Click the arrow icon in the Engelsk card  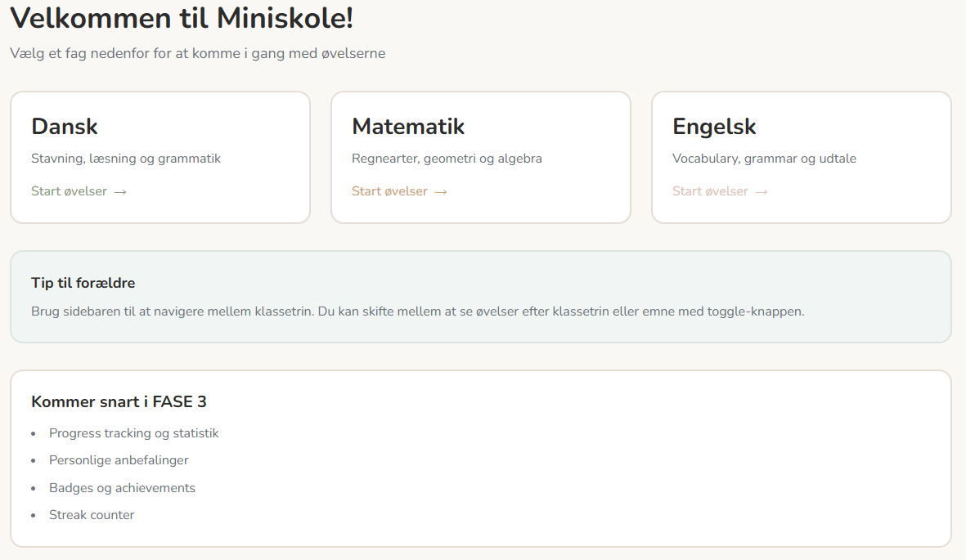pos(762,192)
